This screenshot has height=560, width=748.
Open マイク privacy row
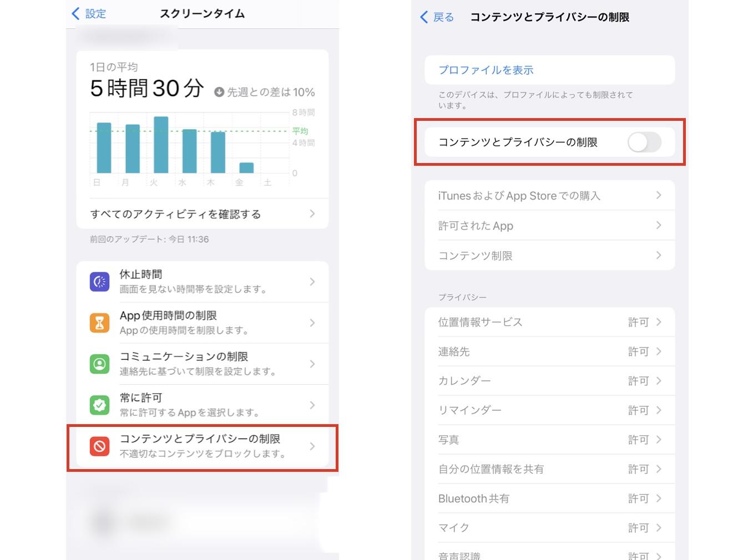550,528
